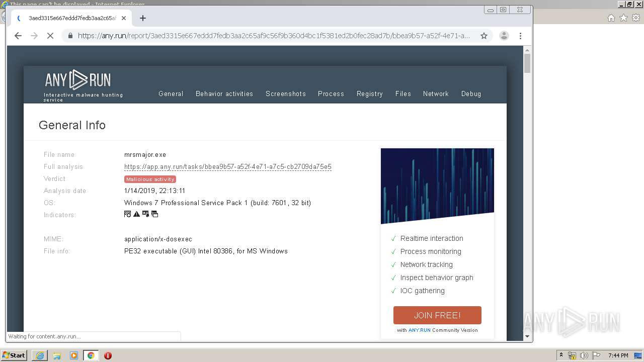Click the third indicator icon
The height and width of the screenshot is (362, 644).
145,214
